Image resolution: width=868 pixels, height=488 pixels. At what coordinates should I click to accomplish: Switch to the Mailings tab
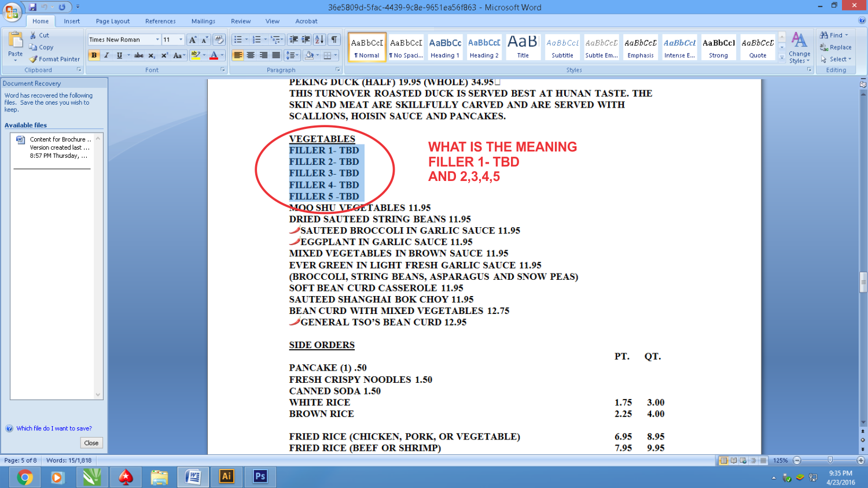(203, 21)
